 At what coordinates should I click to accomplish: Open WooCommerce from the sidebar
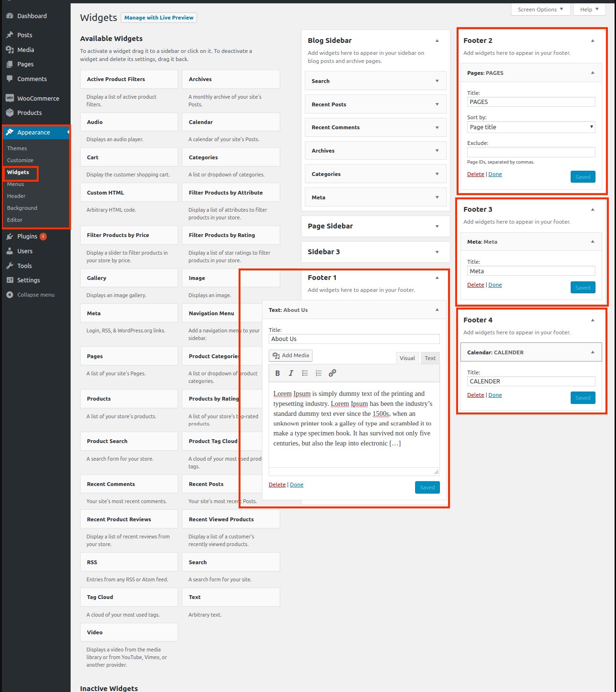(x=38, y=98)
